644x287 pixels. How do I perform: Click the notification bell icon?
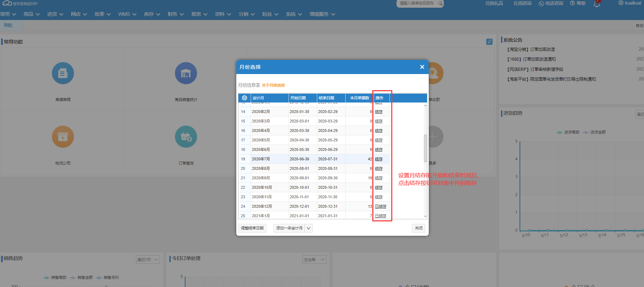click(597, 4)
